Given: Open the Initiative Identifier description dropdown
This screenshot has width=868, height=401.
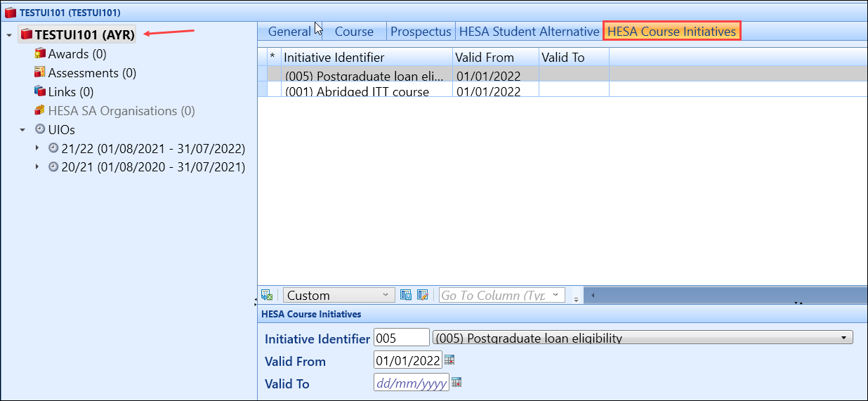Looking at the screenshot, I should (x=843, y=338).
